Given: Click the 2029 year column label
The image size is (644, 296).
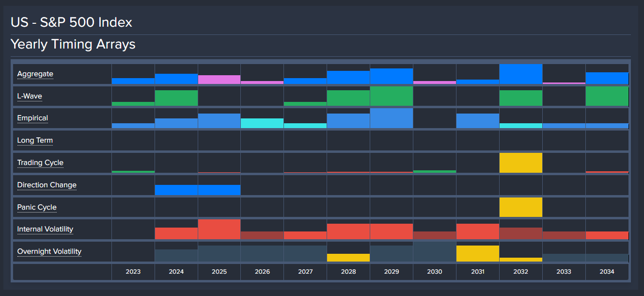Looking at the screenshot, I should [392, 272].
